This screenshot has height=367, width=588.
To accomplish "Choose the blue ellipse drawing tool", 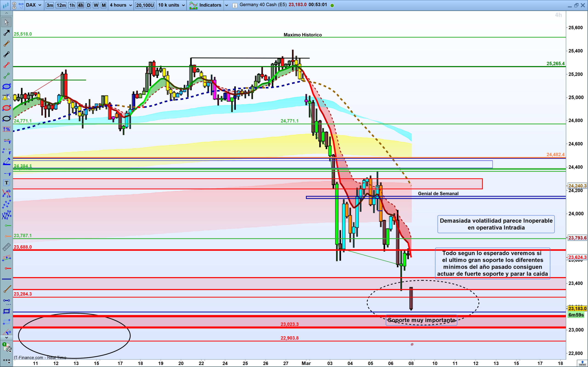I will (x=7, y=86).
